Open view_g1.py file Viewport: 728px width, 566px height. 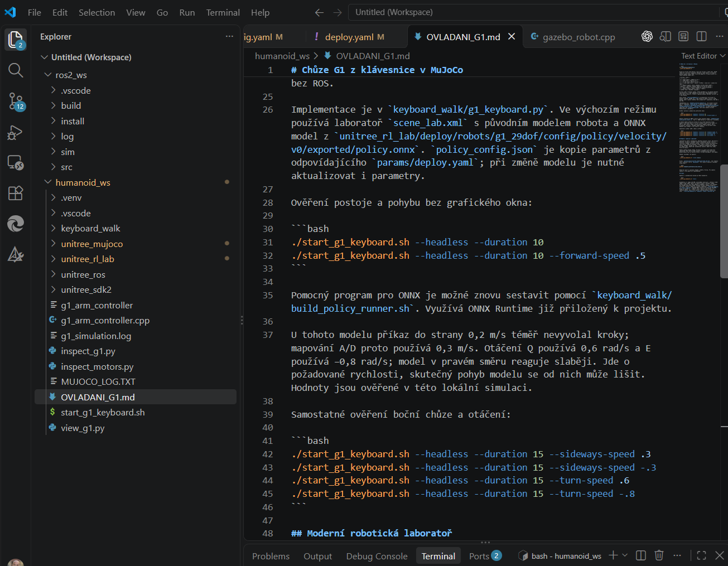pos(135,428)
